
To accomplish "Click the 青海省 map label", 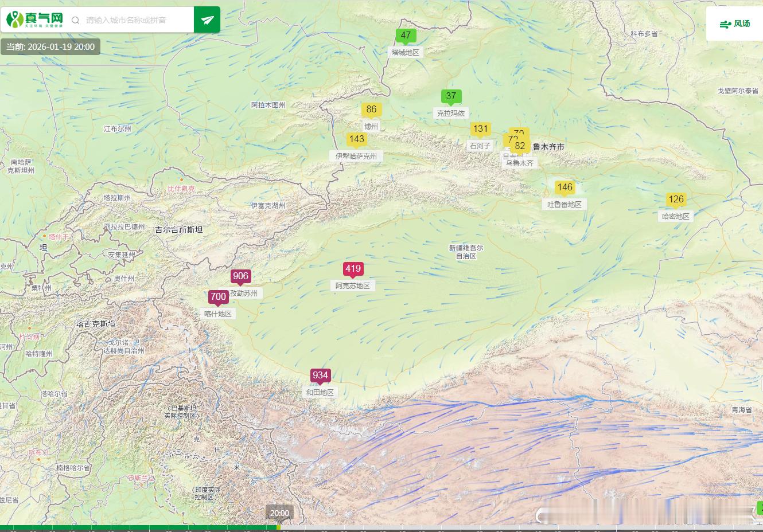I will tap(741, 410).
